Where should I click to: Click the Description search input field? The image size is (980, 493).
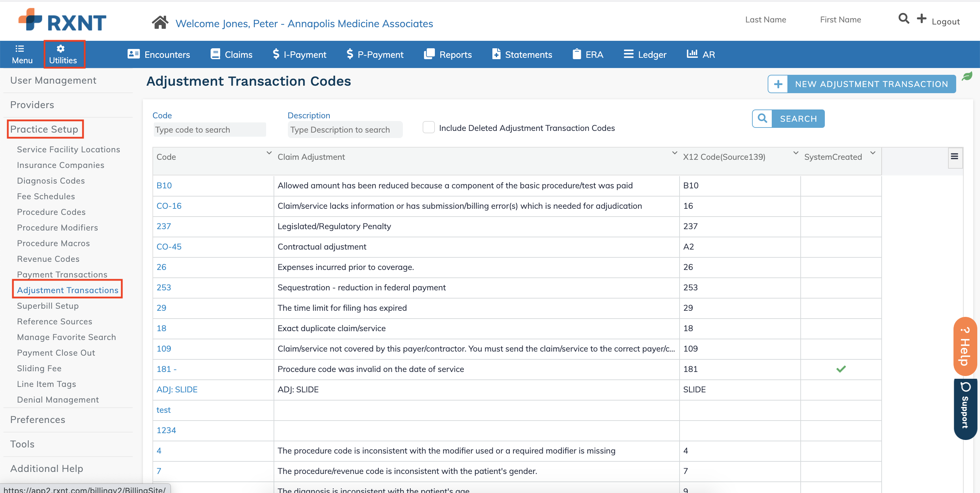tap(345, 130)
